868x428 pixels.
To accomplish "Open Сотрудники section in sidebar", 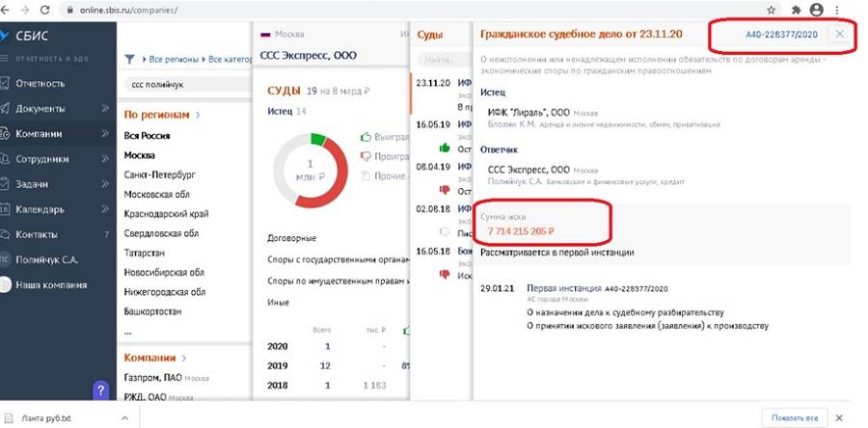I will [x=42, y=159].
